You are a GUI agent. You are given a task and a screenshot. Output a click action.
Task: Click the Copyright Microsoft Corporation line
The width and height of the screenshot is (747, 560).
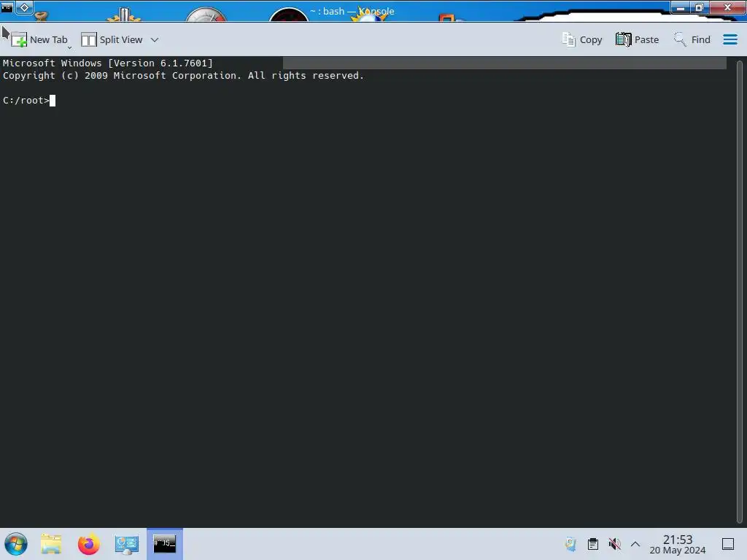coord(183,76)
